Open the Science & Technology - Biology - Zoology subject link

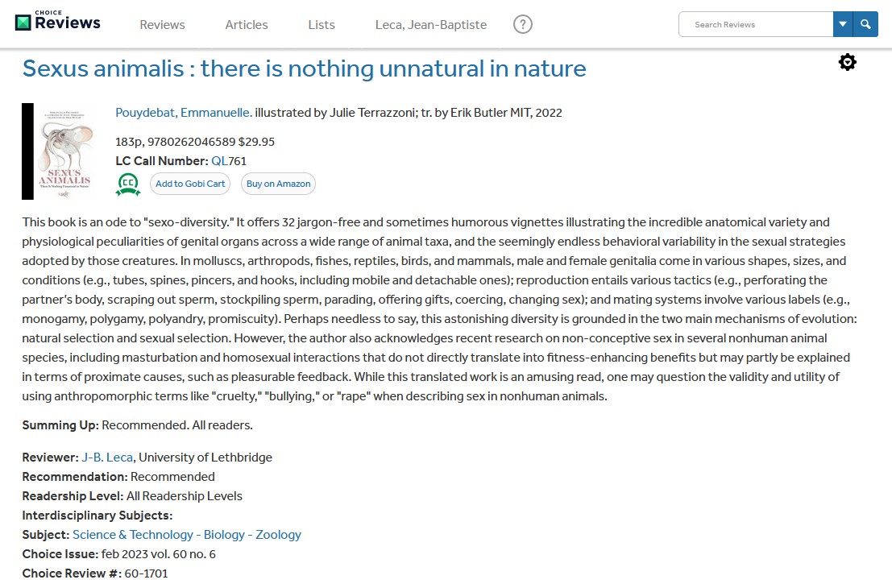tap(187, 535)
